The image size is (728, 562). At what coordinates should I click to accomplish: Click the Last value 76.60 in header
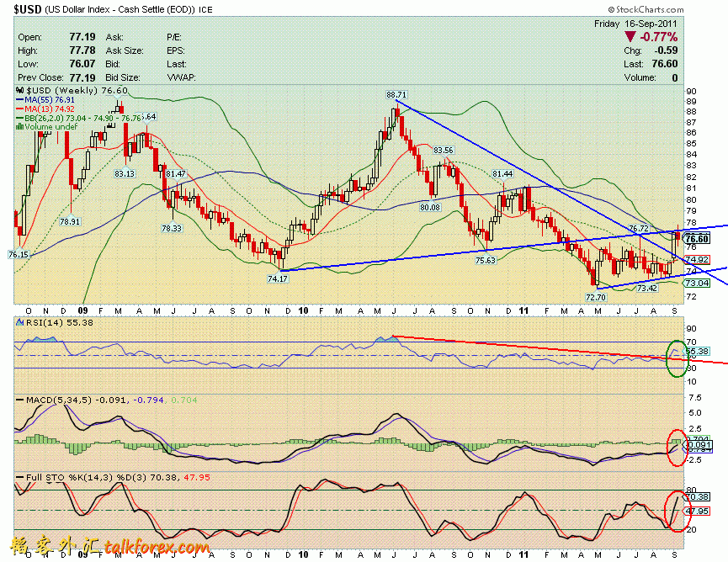664,64
